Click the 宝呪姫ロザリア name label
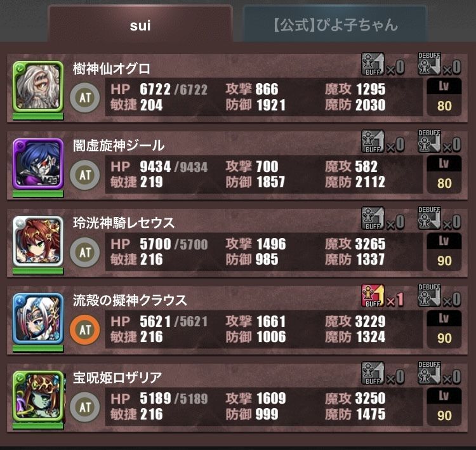 point(117,378)
